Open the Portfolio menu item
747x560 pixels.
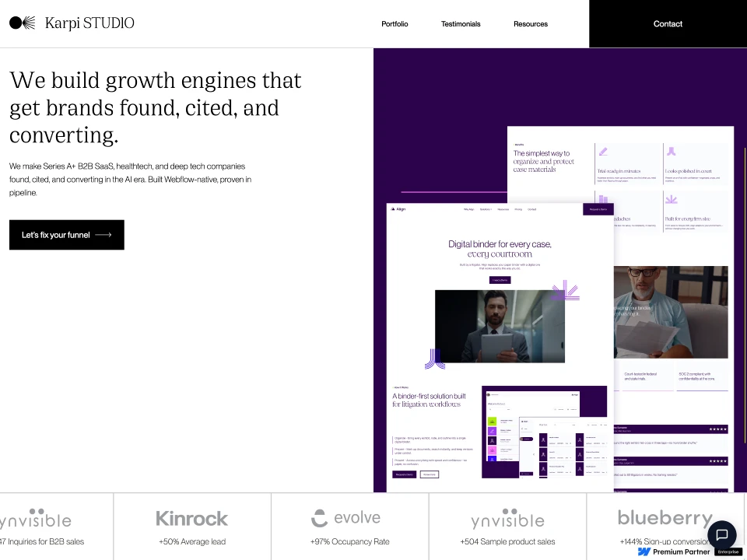coord(395,24)
